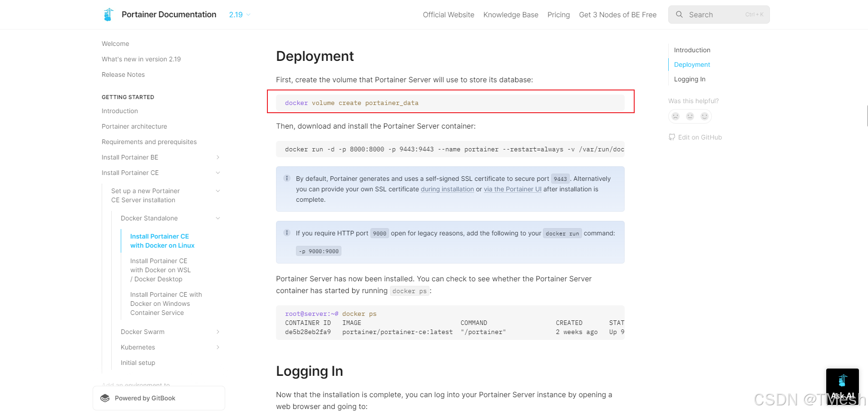Screen dimensions: 868x414
Task: Collapse Set up a new Portainer CE Server chevron
Action: [x=218, y=191]
